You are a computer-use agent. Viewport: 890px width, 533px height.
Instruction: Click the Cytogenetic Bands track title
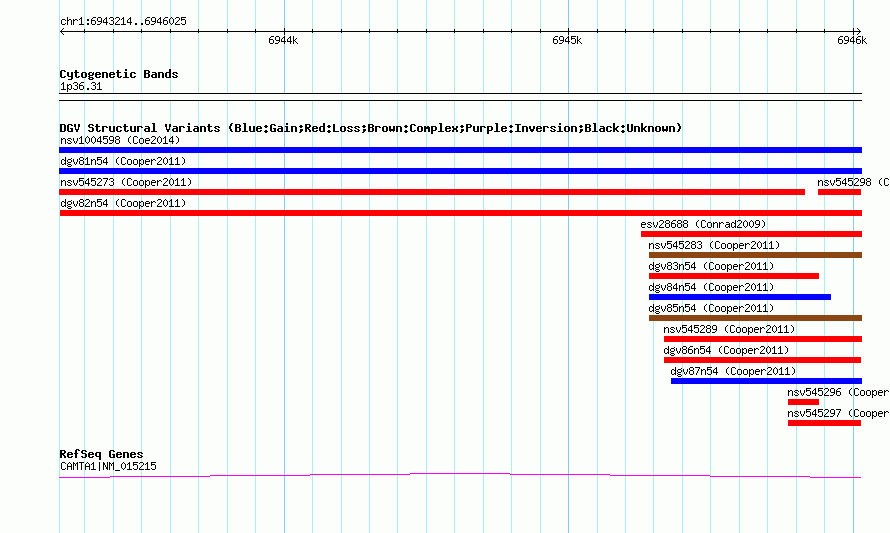(x=119, y=74)
